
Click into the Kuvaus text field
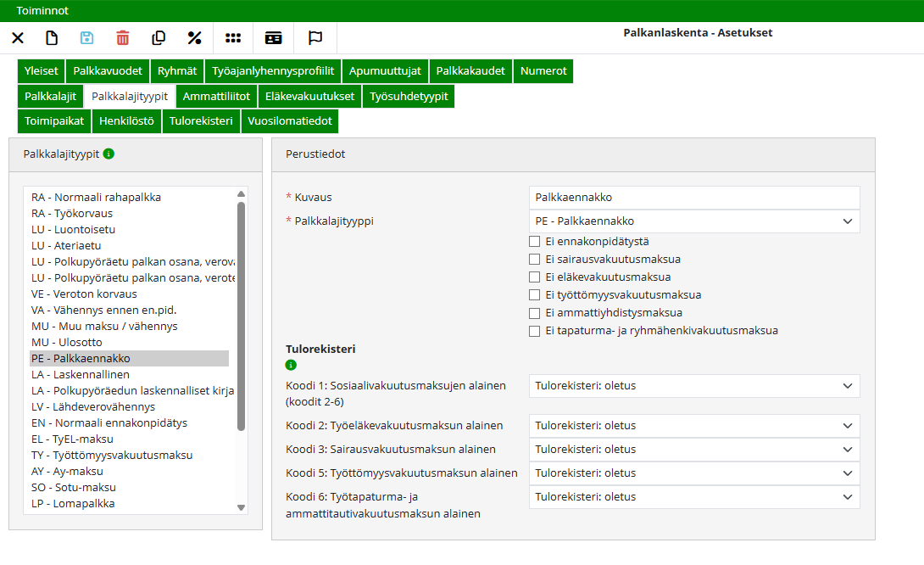pyautogui.click(x=693, y=198)
